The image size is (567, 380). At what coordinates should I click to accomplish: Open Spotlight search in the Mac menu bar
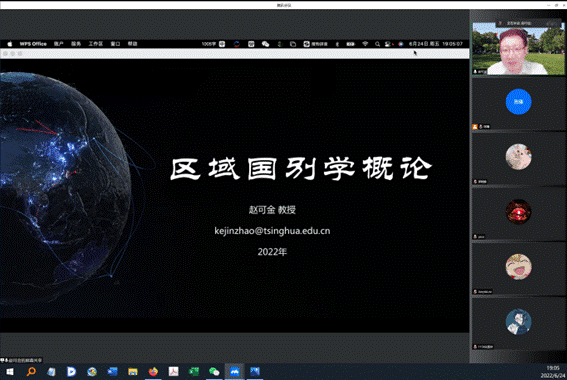coord(377,44)
